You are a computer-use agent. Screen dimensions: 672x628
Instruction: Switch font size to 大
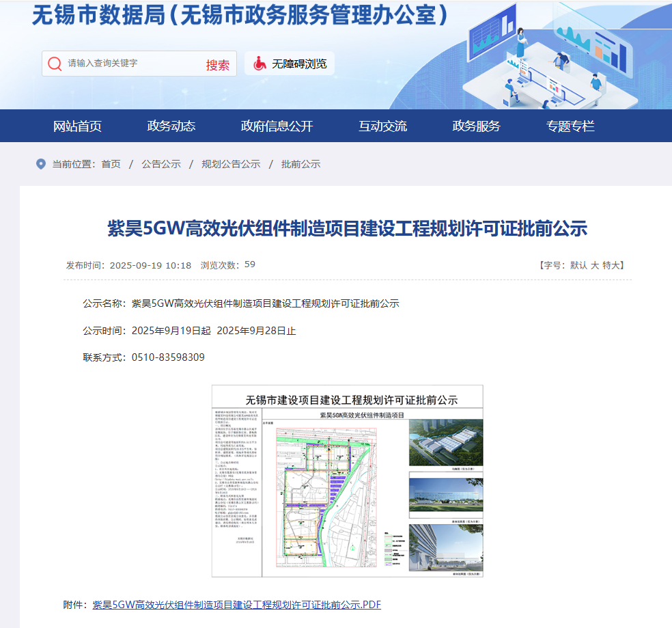(x=595, y=265)
